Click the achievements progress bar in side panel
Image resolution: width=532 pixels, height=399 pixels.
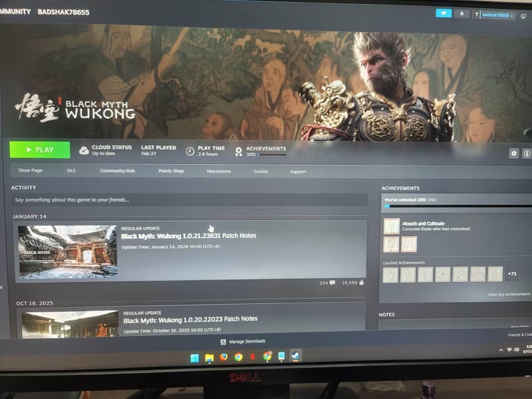458,206
